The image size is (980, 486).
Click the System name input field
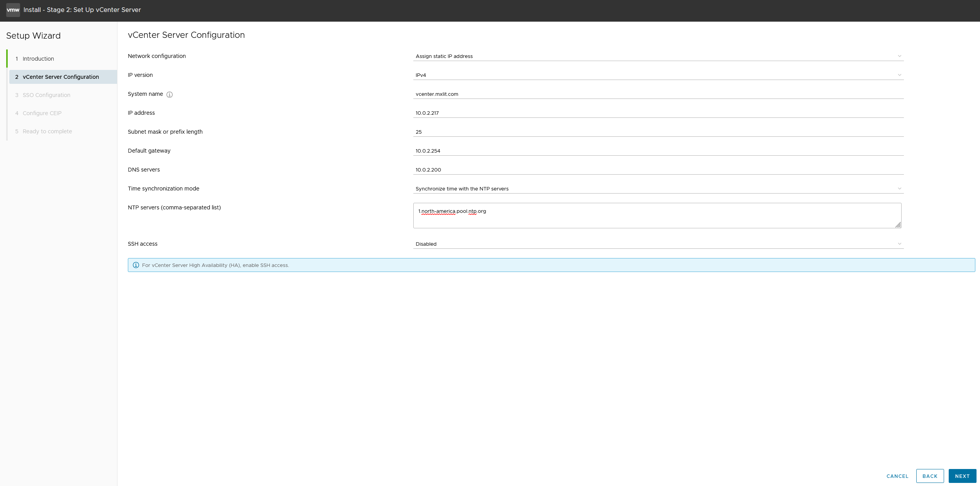pyautogui.click(x=658, y=94)
